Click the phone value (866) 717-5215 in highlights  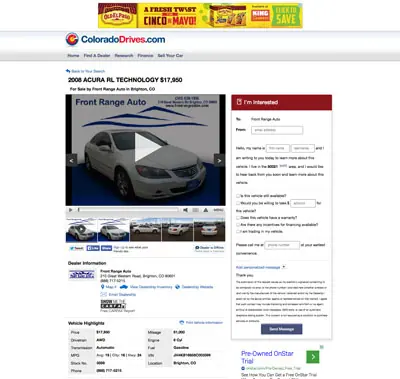[x=109, y=371]
